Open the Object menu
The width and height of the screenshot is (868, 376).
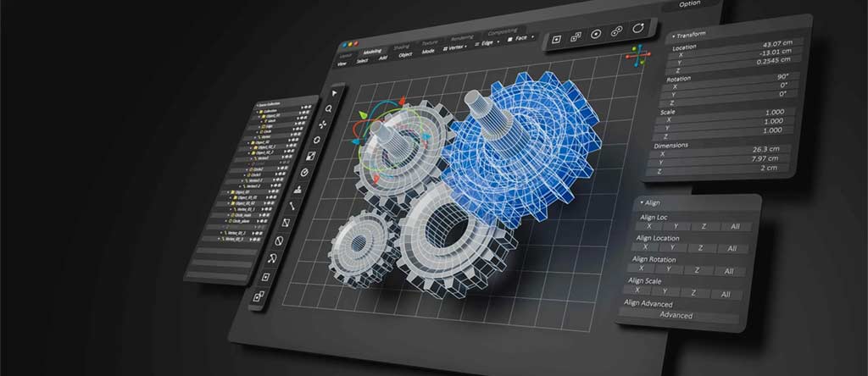[x=405, y=54]
